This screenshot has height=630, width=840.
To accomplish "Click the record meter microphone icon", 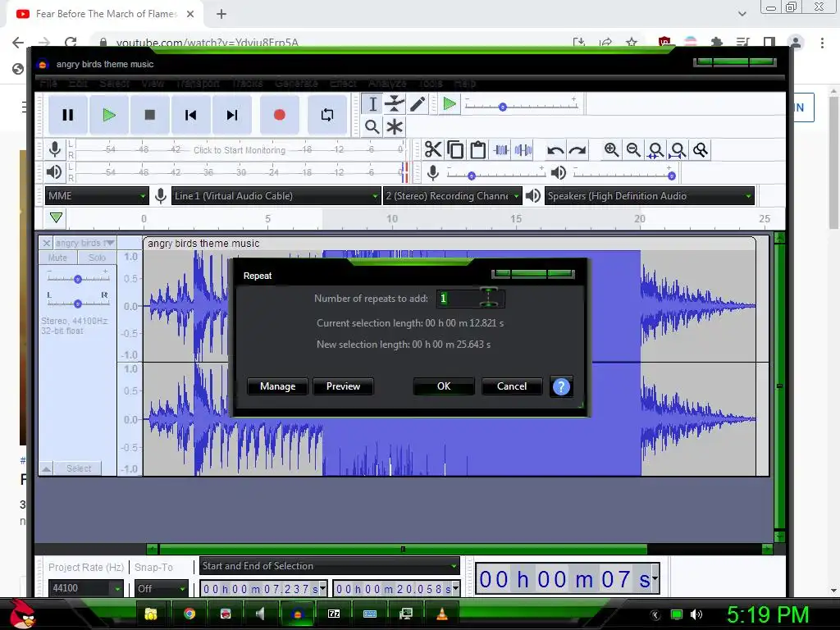I will (55, 149).
